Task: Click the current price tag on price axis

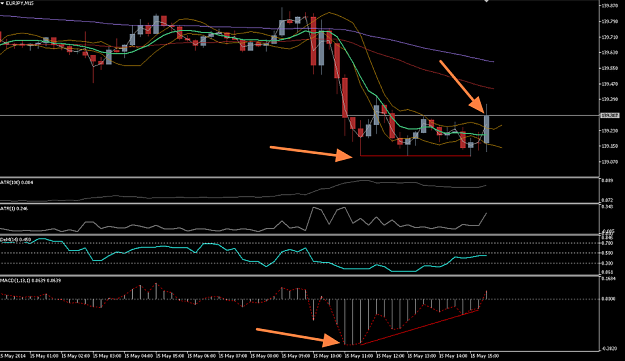Action: tap(610, 116)
